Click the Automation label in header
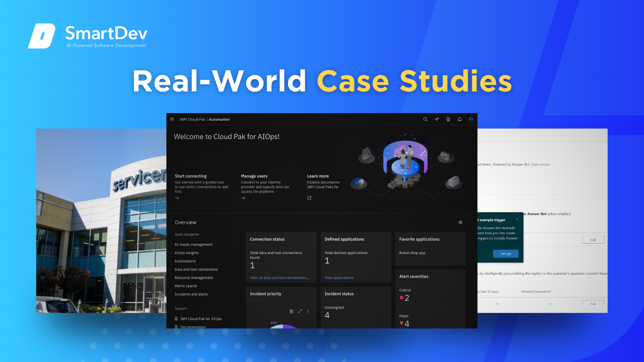Viewport: 644px width, 362px height. [219, 119]
